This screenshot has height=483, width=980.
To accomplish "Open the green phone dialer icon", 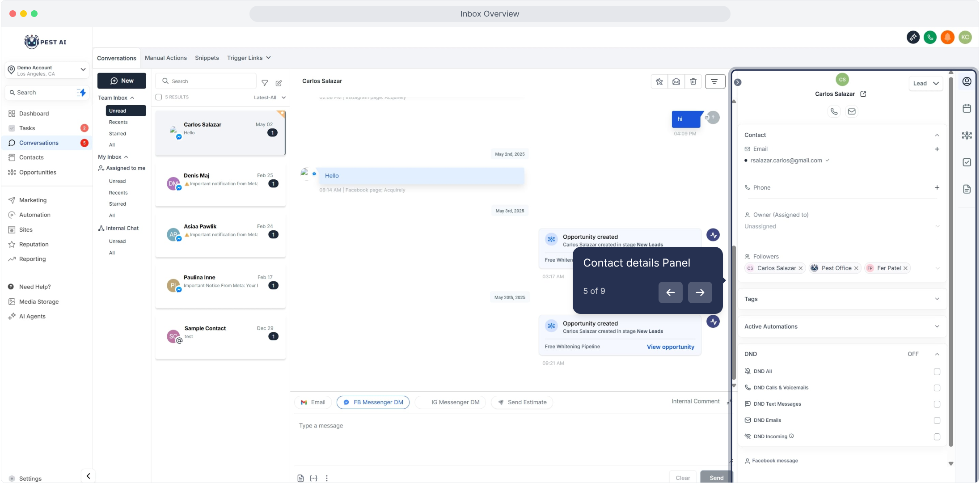I will coord(930,37).
